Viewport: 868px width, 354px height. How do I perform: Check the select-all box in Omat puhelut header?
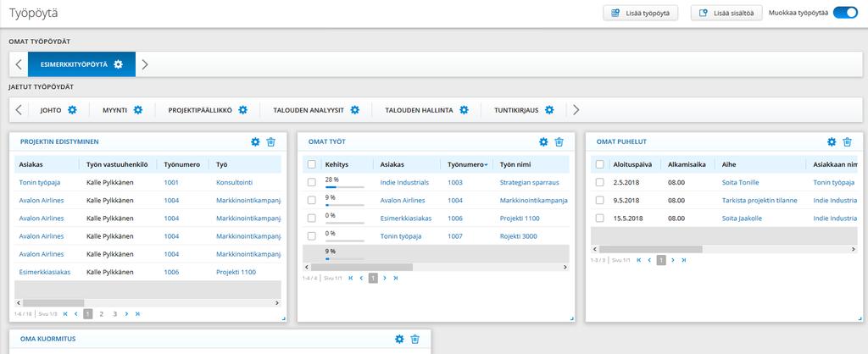pos(599,164)
